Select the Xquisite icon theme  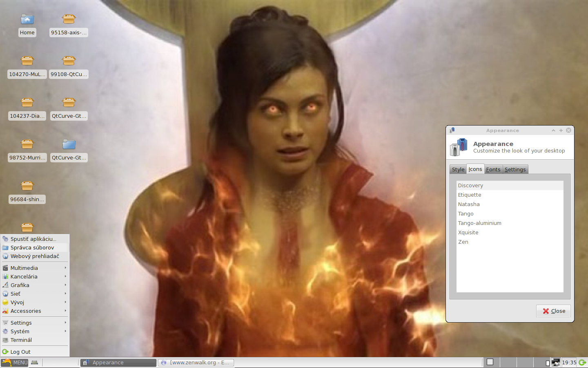[510, 232]
